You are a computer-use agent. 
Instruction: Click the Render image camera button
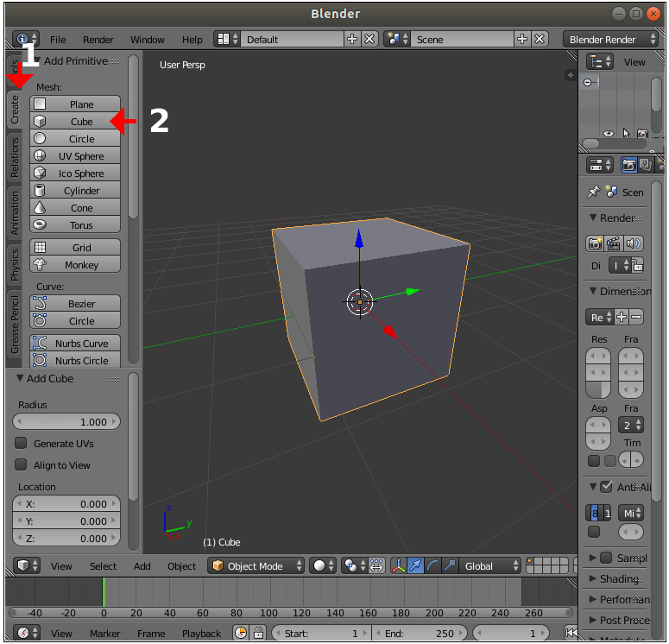click(595, 243)
